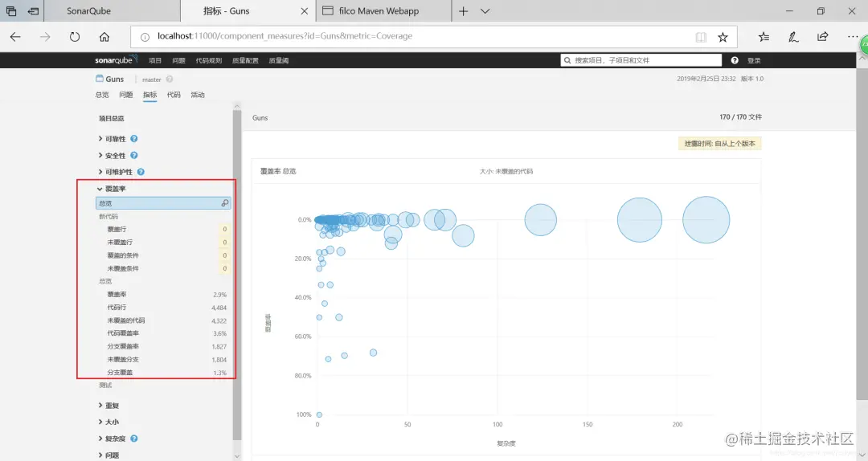868x461 pixels.
Task: Click the Guns project folder icon
Action: click(x=100, y=79)
